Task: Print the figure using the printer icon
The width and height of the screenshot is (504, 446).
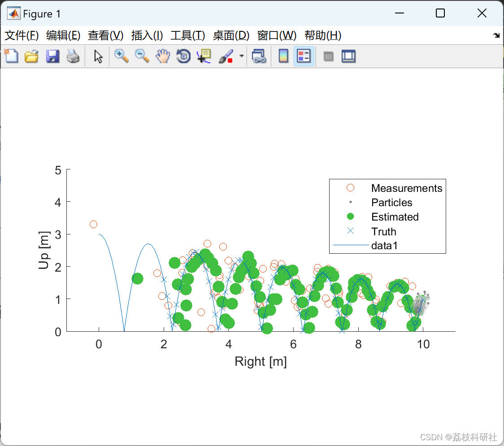Action: 73,56
